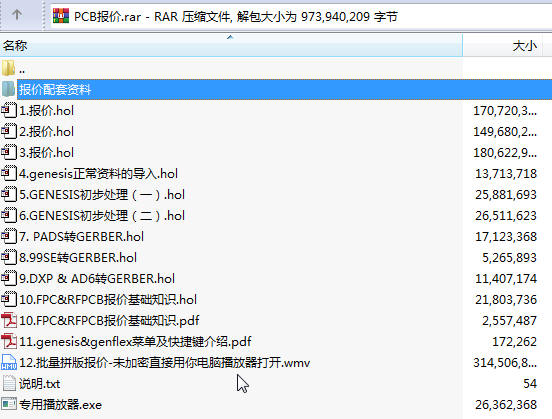Screen dimensions: 552x419
Task: Click the size value 13,713,718
Action: click(506, 174)
